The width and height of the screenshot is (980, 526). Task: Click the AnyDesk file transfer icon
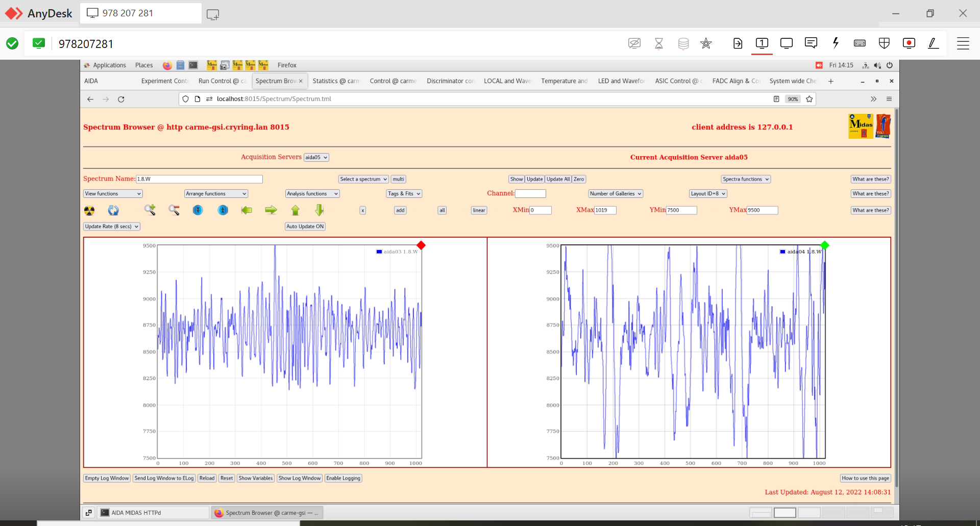point(738,43)
